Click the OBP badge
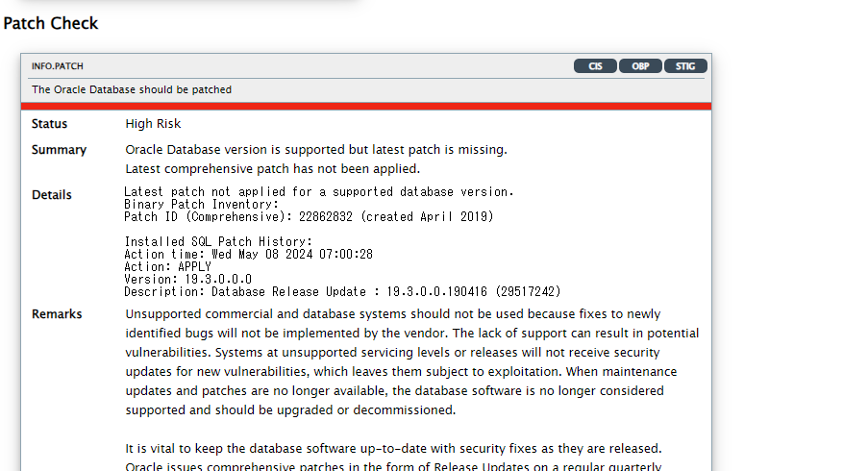 (x=640, y=66)
